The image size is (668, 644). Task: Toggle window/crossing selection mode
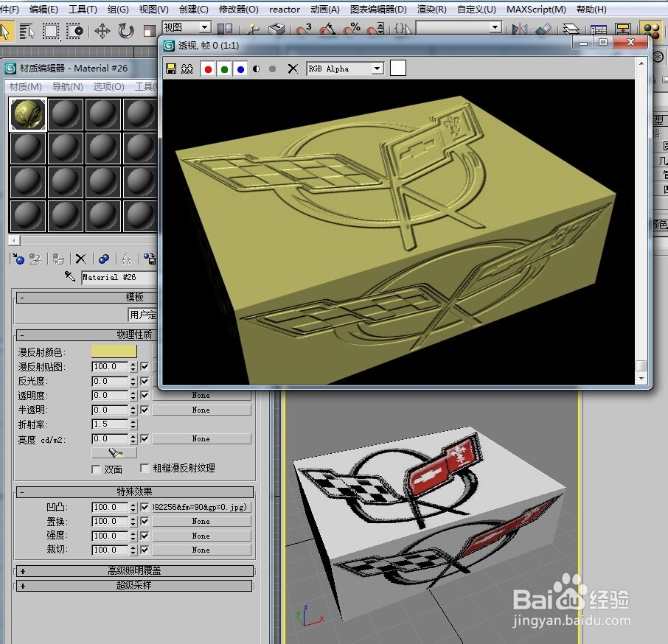pyautogui.click(x=74, y=32)
